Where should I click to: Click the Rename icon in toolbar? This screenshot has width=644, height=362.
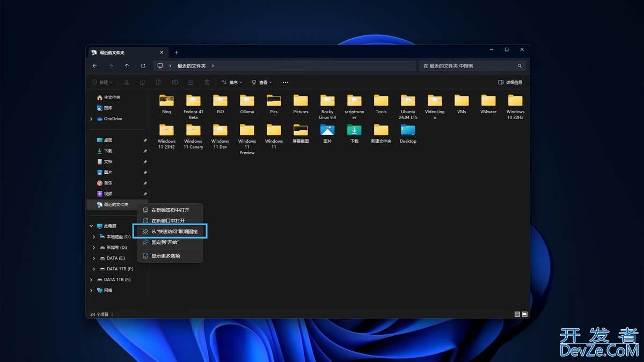175,83
